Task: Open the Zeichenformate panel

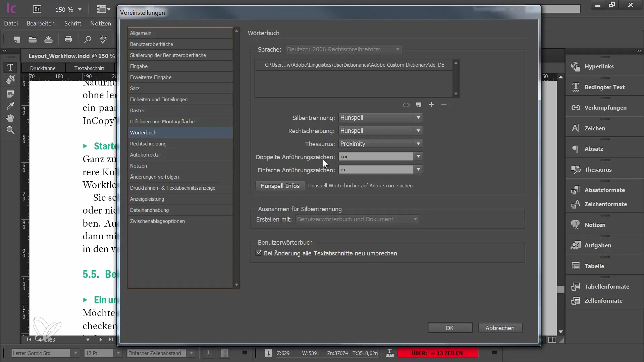Action: [606, 204]
